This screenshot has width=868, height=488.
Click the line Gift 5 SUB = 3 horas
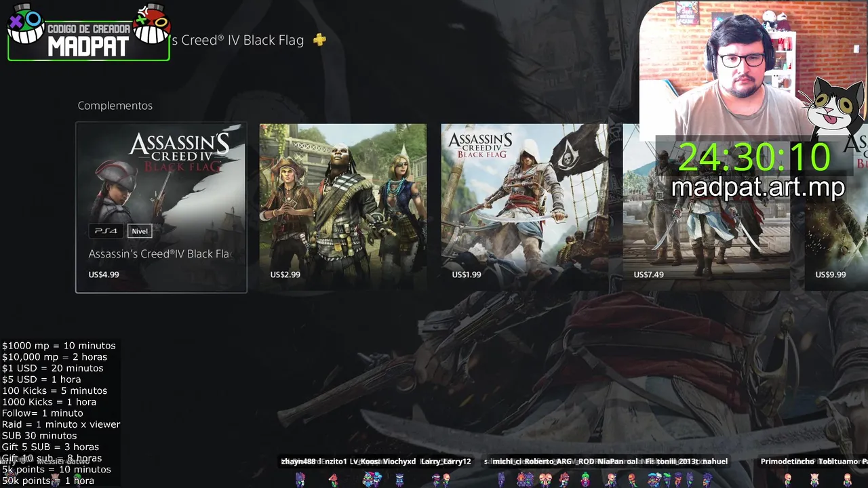(50, 447)
